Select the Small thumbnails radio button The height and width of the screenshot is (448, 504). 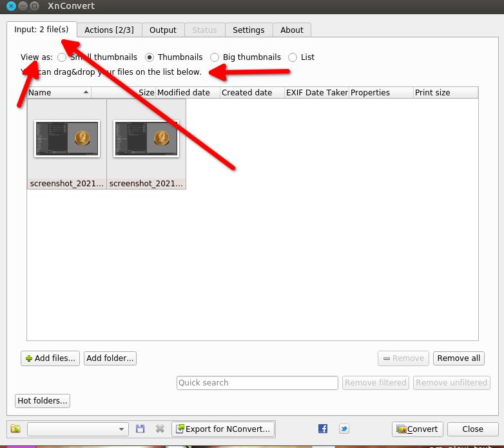coord(62,57)
